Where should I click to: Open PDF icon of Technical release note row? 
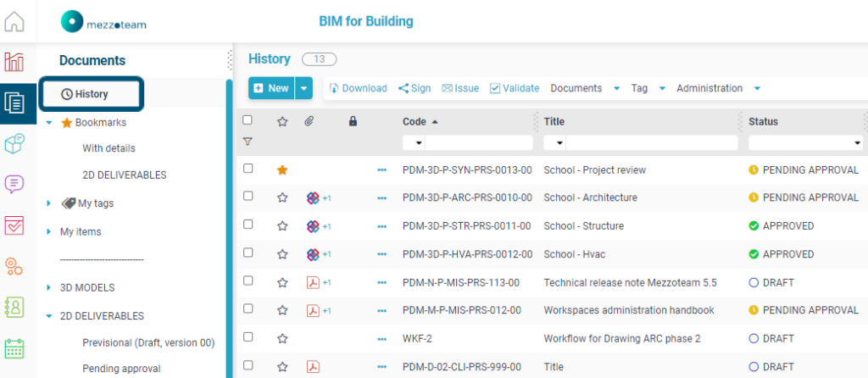pos(313,282)
